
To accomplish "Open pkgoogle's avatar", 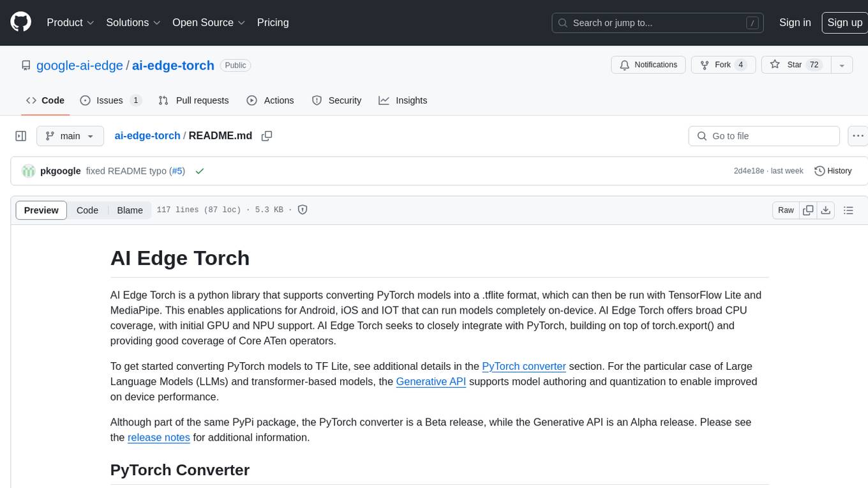I will (x=28, y=171).
